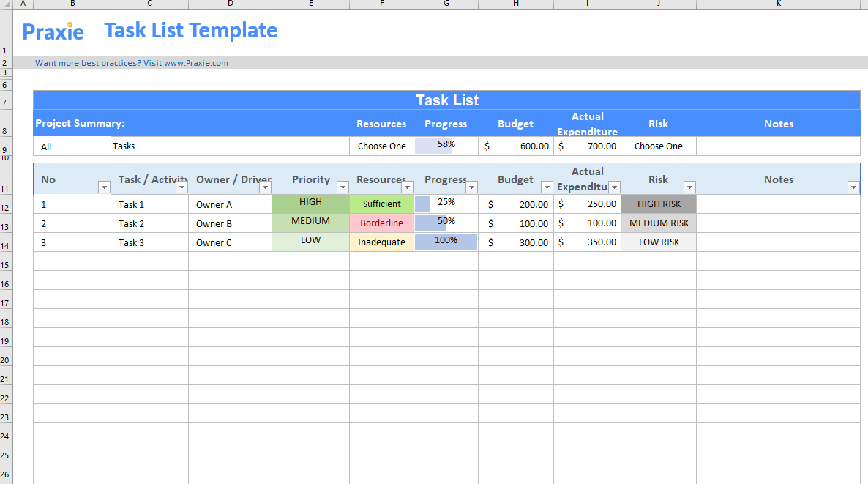Visit the www.Praxie.com best practices link

pos(132,63)
